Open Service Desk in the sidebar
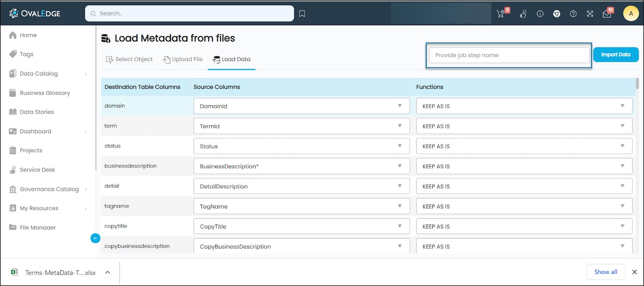This screenshot has width=644, height=286. (37, 170)
